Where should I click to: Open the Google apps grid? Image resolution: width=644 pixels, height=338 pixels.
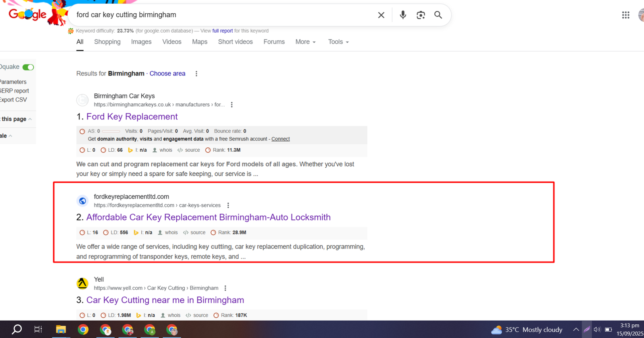tap(625, 15)
